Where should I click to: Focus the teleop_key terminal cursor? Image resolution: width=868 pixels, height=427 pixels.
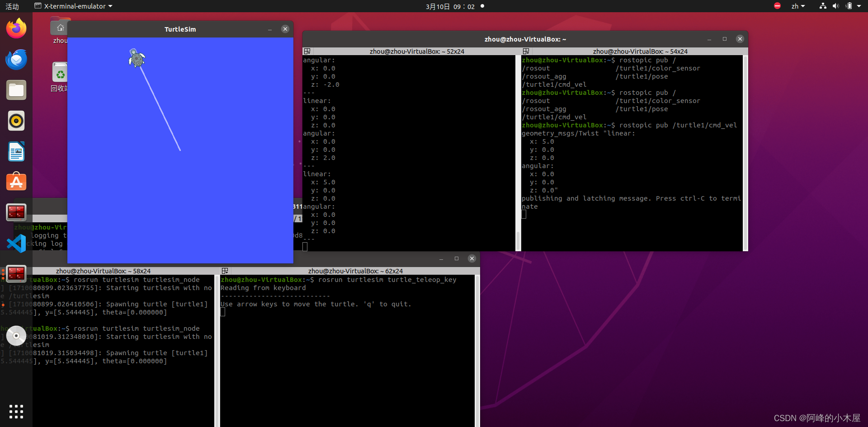(223, 312)
